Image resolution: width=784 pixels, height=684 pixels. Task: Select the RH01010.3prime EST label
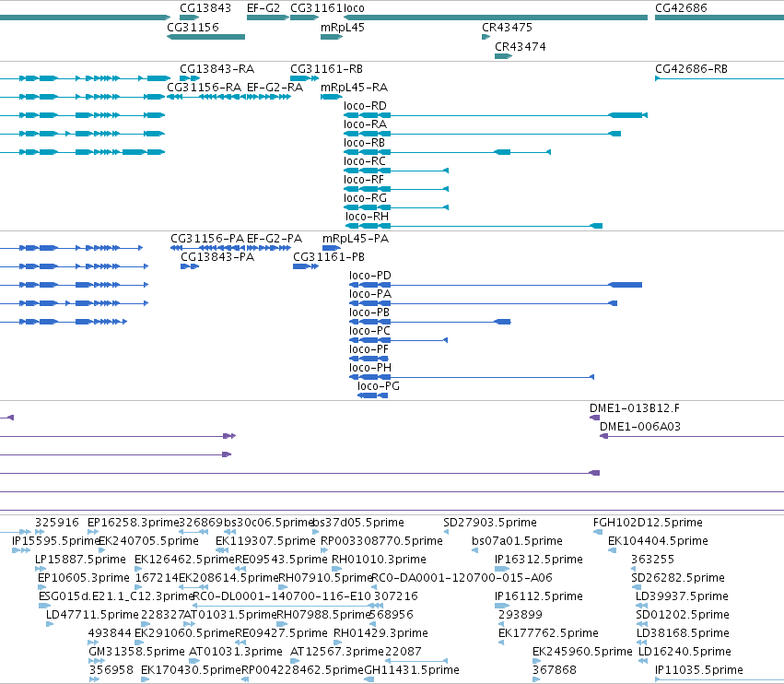click(379, 559)
